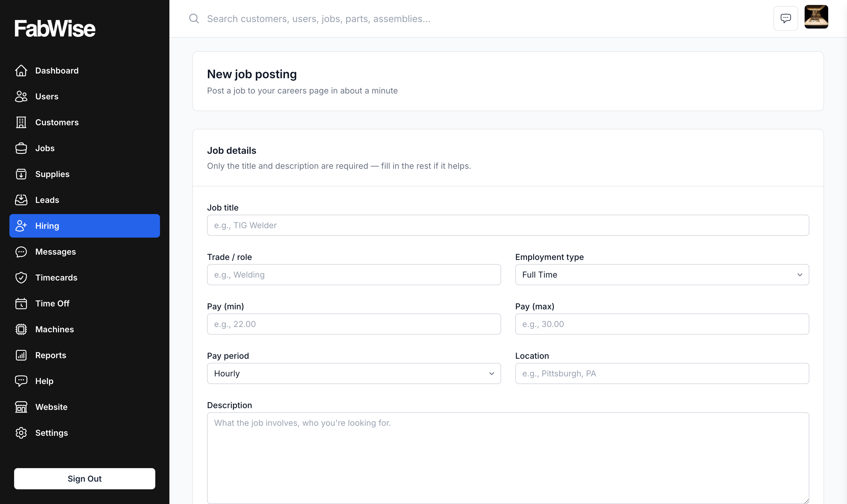Open the user profile avatar
This screenshot has height=504, width=847.
[x=816, y=17]
